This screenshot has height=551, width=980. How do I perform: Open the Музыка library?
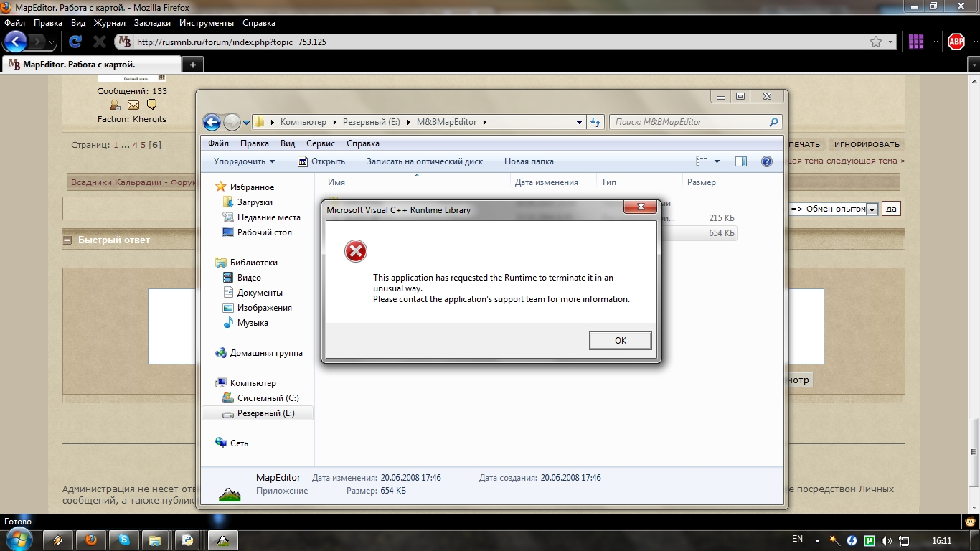tap(253, 323)
